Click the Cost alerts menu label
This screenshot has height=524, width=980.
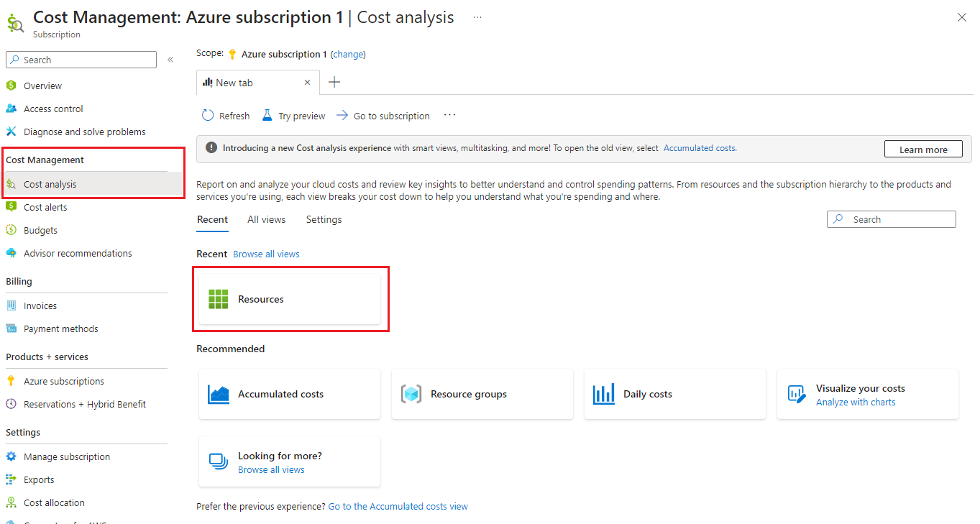[45, 207]
